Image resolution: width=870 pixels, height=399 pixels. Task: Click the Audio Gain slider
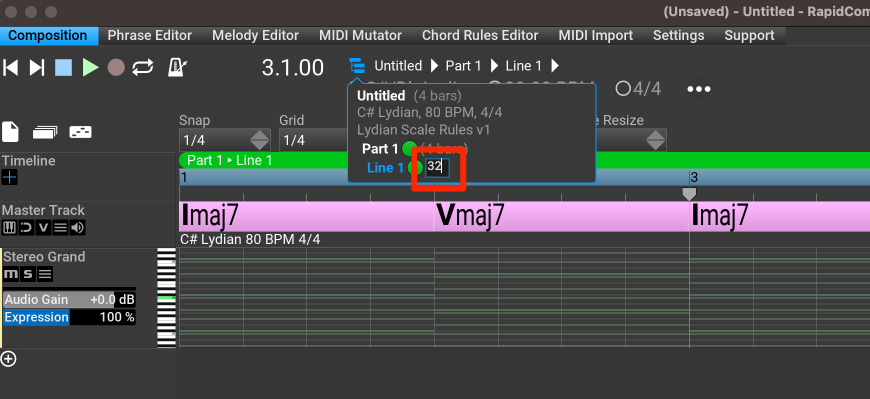click(x=69, y=300)
